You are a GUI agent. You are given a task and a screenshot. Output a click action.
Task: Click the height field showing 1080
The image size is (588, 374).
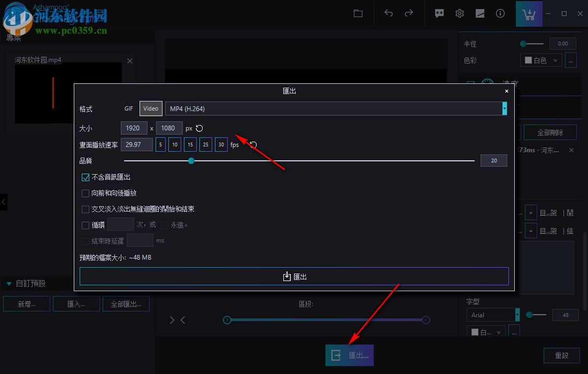(169, 128)
